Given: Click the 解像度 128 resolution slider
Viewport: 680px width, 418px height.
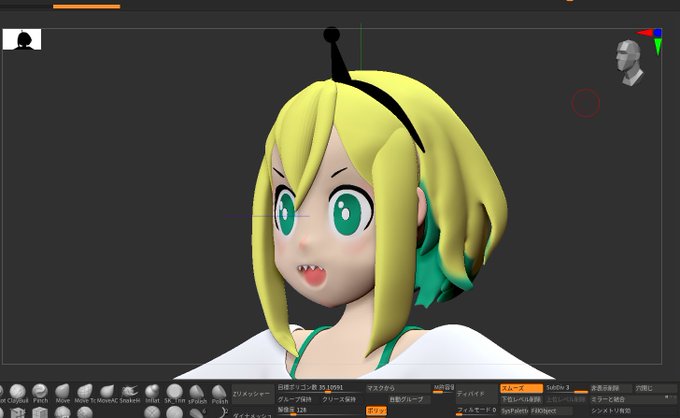Looking at the screenshot, I should 320,410.
